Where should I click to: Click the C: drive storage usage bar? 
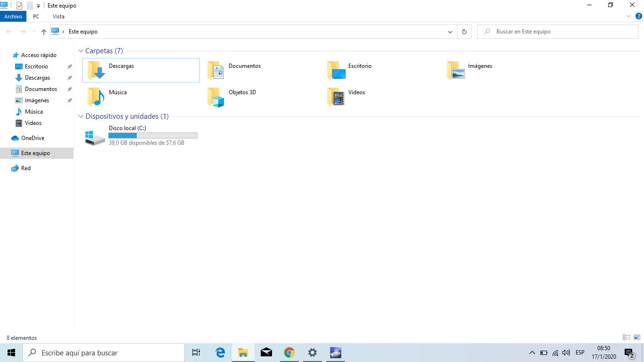coord(153,136)
